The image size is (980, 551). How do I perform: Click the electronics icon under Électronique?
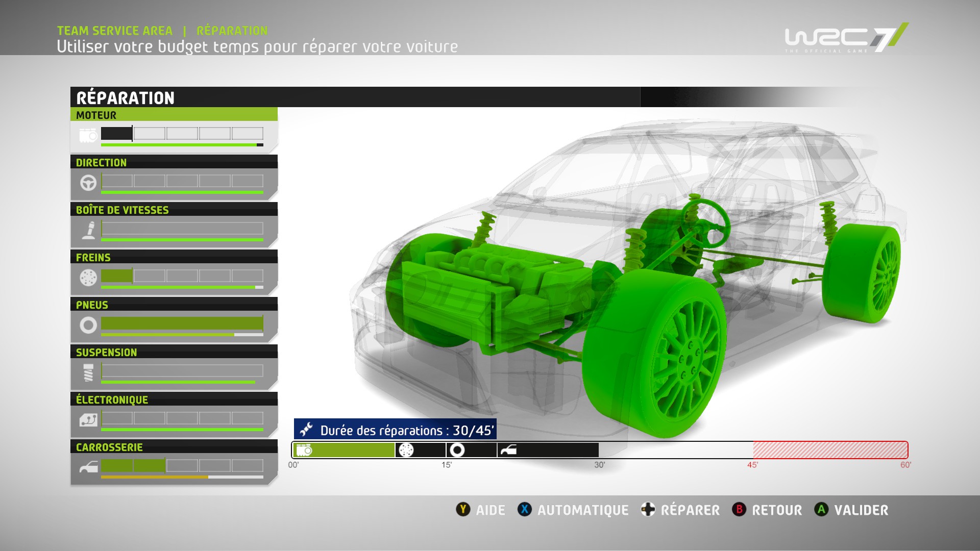88,420
